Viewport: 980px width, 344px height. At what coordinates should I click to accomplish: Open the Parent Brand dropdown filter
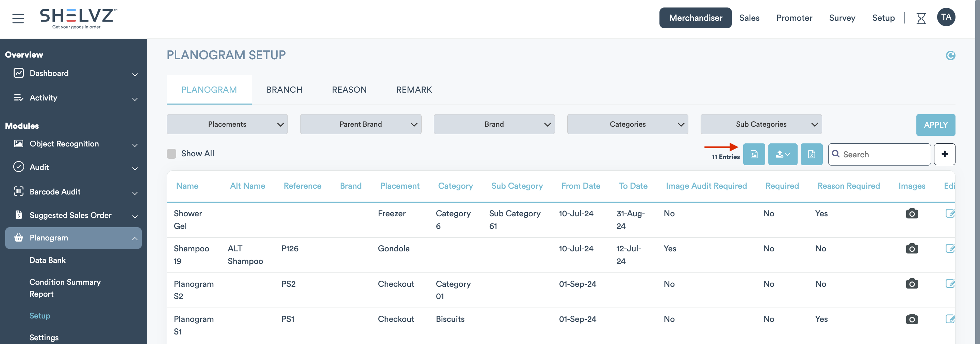coord(360,124)
